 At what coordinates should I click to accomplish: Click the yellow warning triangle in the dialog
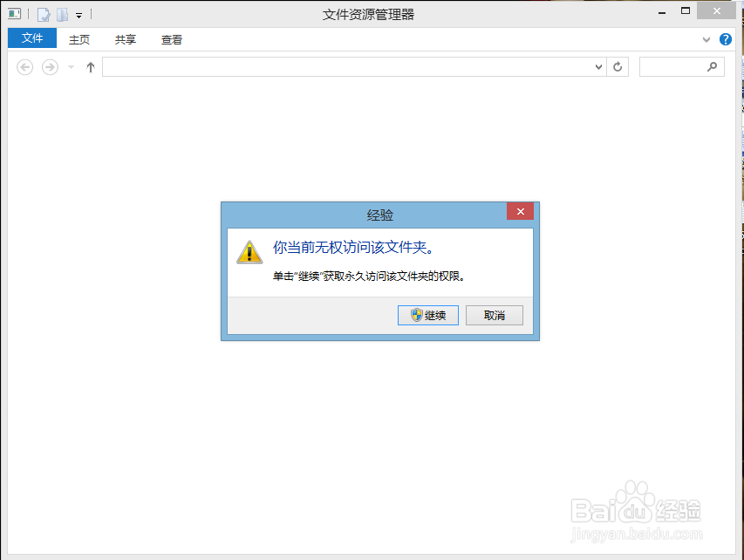249,252
